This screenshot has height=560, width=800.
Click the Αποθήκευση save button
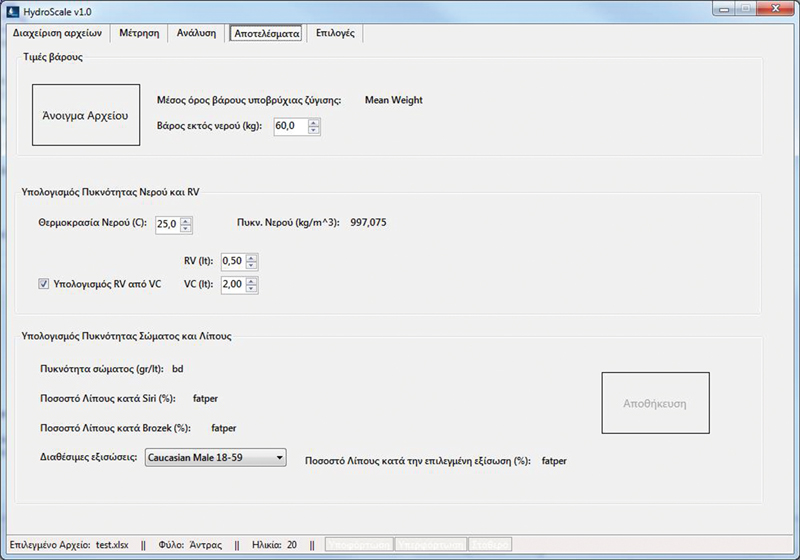655,404
